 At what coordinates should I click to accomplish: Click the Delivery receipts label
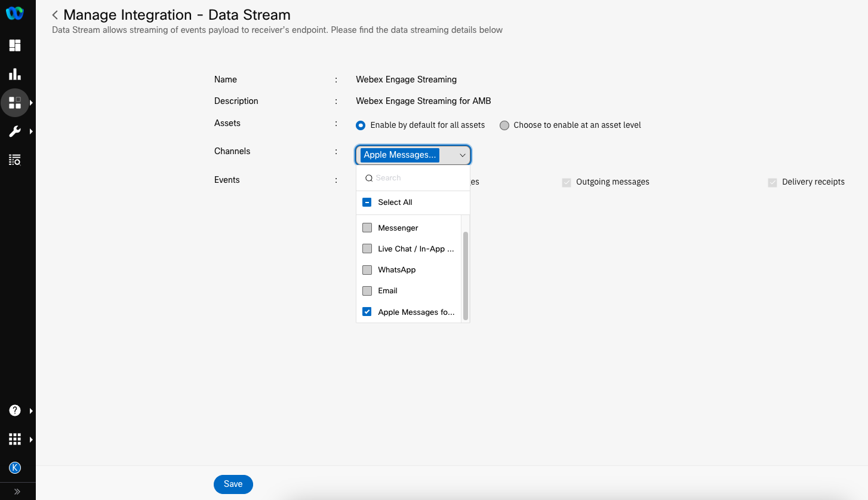pyautogui.click(x=813, y=182)
